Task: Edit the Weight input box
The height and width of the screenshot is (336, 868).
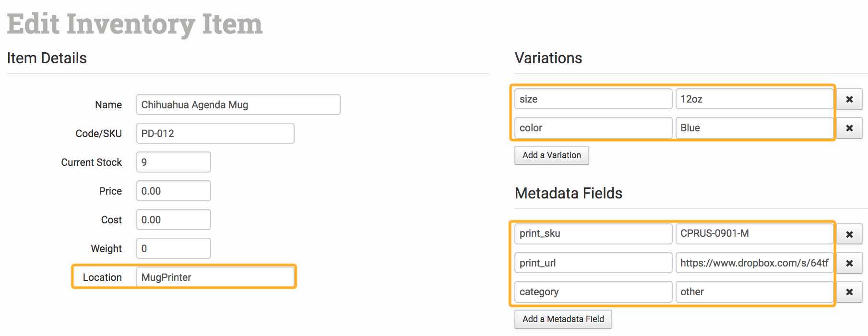Action: pyautogui.click(x=173, y=248)
